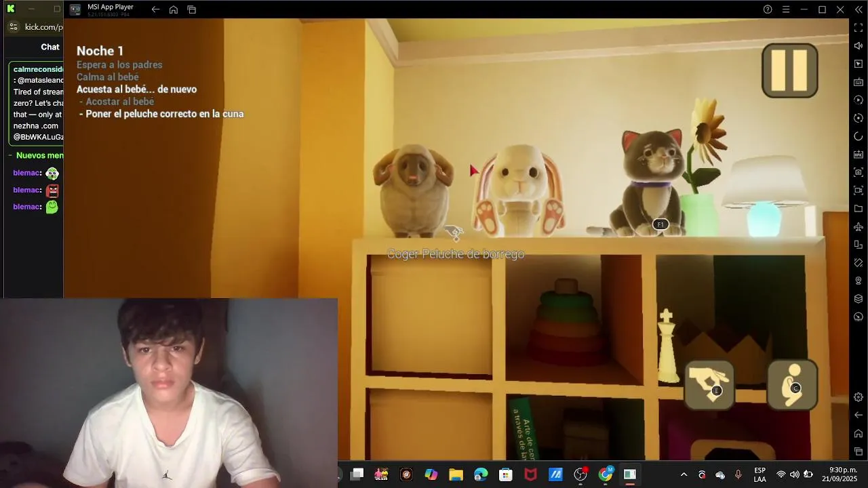Open McAfee from the taskbar
Viewport: 868px width, 488px height.
[x=530, y=474]
